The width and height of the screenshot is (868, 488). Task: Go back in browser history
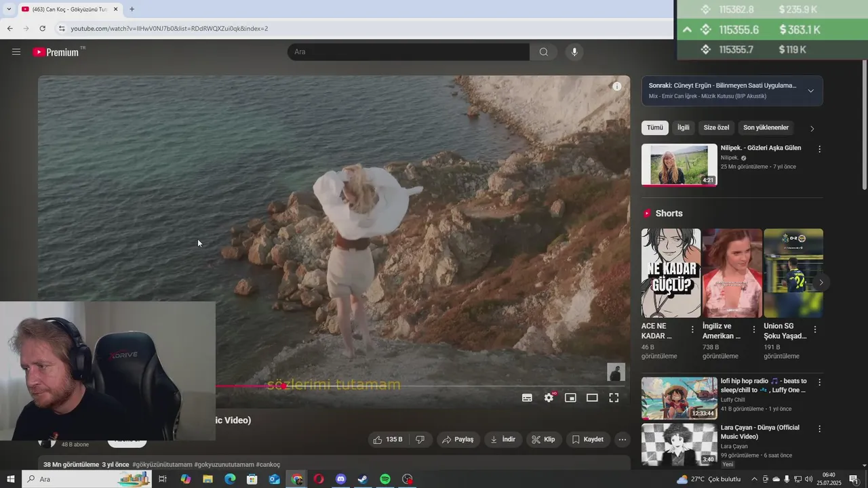pos(9,28)
